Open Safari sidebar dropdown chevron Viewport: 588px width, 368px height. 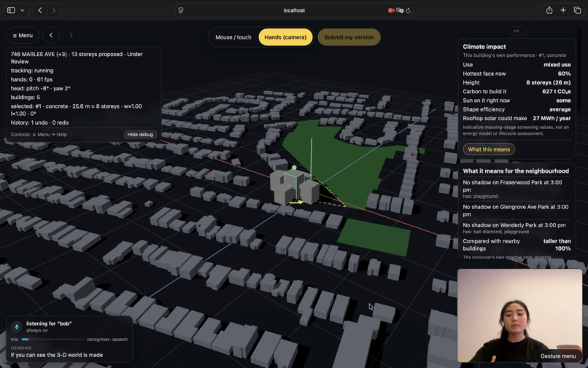click(x=23, y=10)
